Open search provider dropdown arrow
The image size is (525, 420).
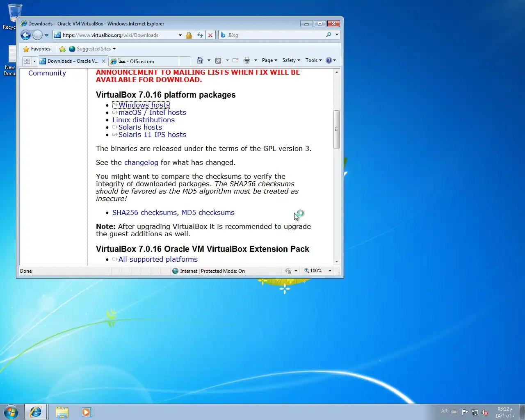coord(337,35)
